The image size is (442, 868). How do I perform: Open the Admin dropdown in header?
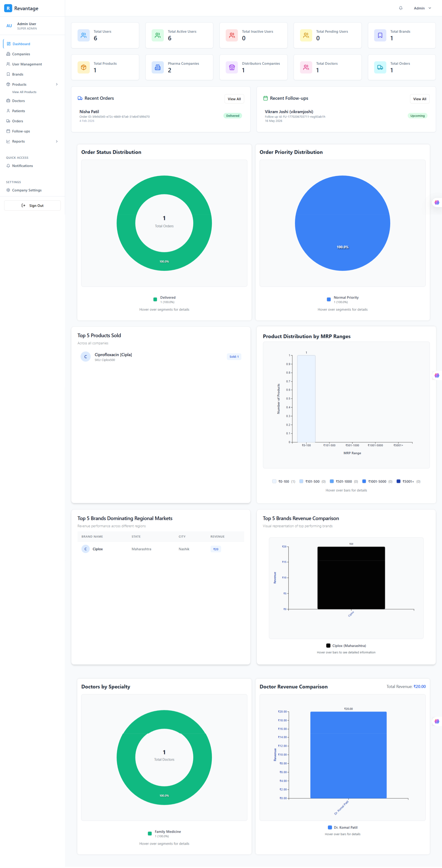pyautogui.click(x=422, y=8)
